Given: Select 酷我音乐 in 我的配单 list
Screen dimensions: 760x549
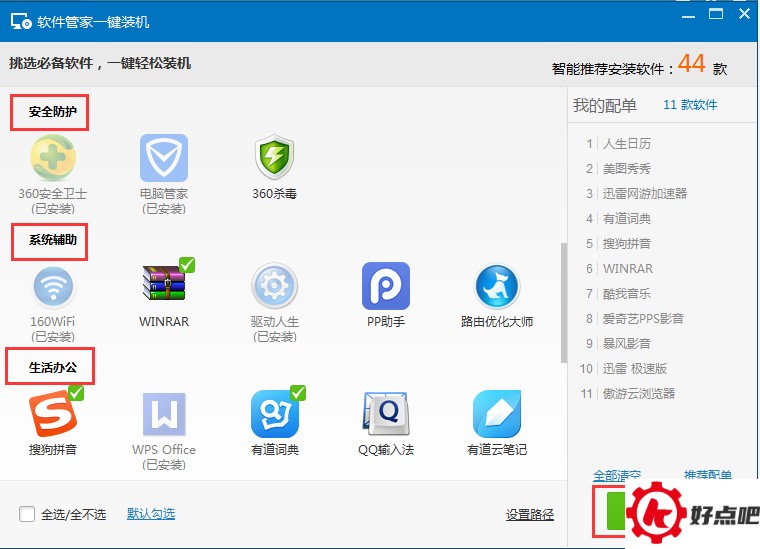Looking at the screenshot, I should pyautogui.click(x=626, y=294).
